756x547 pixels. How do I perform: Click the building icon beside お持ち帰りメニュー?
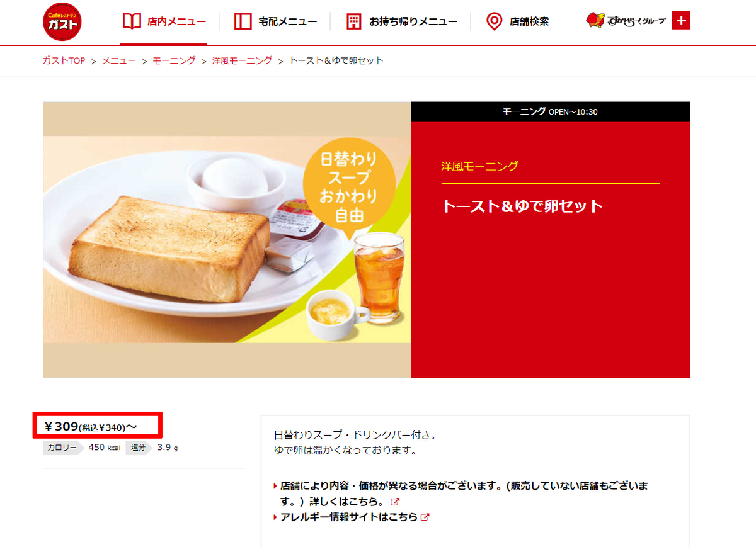354,21
